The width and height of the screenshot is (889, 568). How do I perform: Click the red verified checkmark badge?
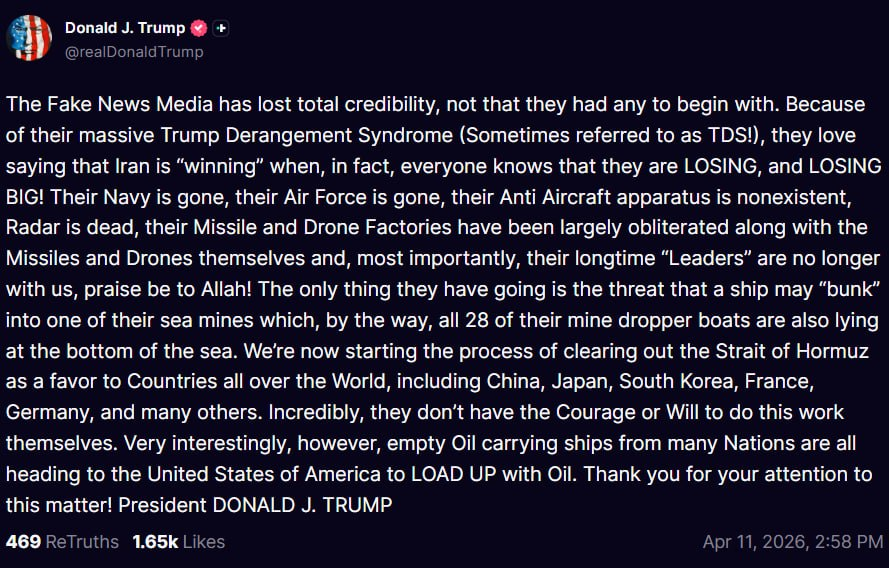click(x=199, y=28)
